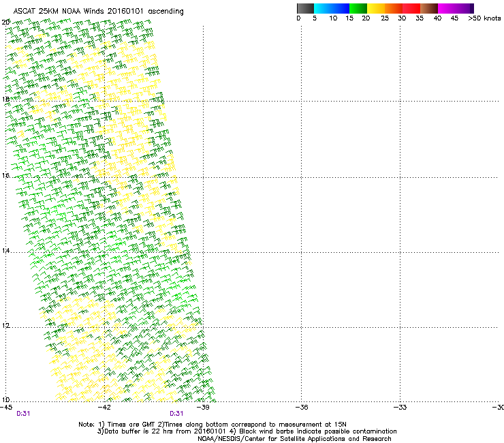The height and width of the screenshot is (443, 504).
Task: Click the longitude label -39
Action: 203,408
